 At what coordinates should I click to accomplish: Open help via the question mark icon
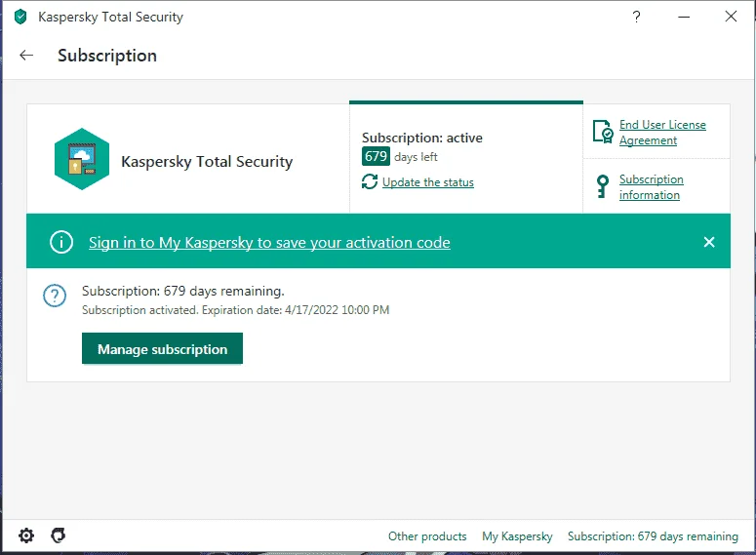pos(636,17)
